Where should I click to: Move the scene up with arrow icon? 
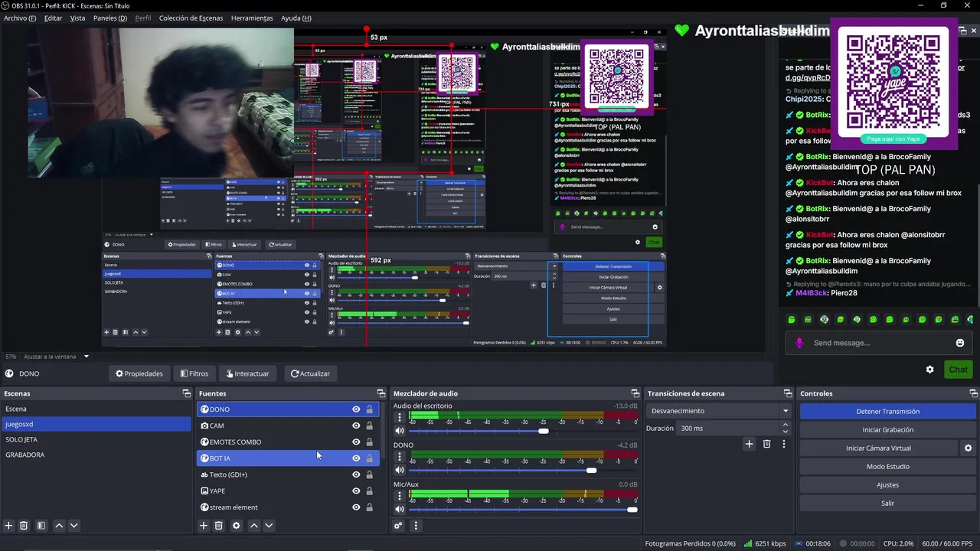point(59,526)
